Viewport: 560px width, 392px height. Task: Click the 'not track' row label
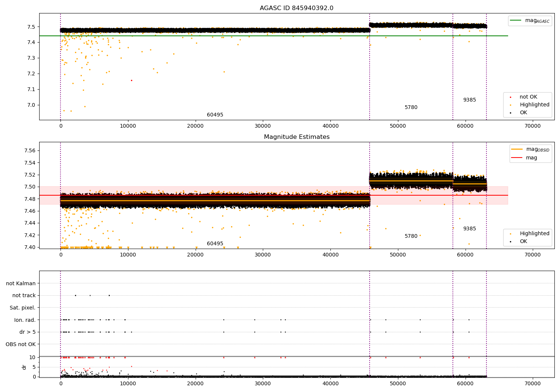[24, 295]
